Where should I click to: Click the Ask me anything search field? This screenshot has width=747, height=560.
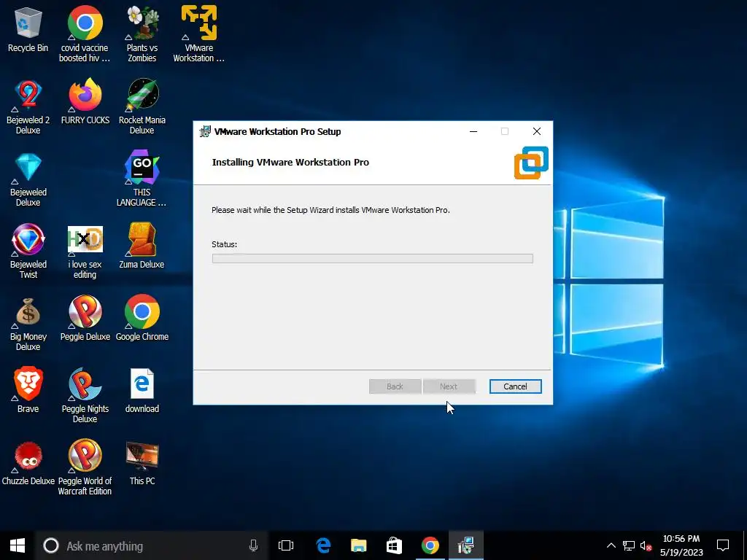tap(152, 545)
